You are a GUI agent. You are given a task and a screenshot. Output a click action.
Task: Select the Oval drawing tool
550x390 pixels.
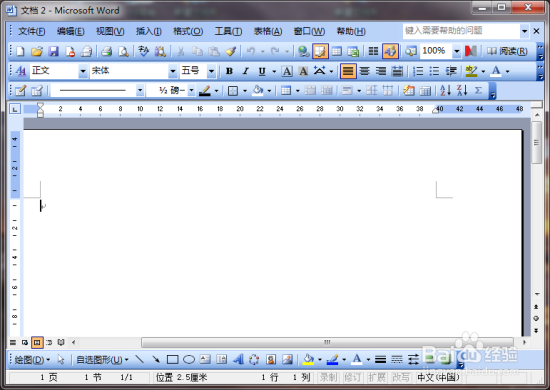[x=189, y=359]
